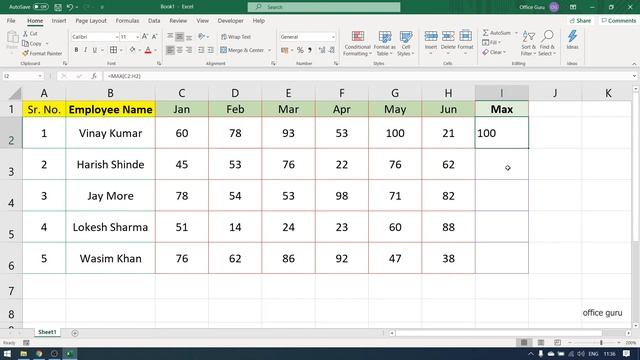Apply the red font color
640x360 pixels.
pos(148,50)
